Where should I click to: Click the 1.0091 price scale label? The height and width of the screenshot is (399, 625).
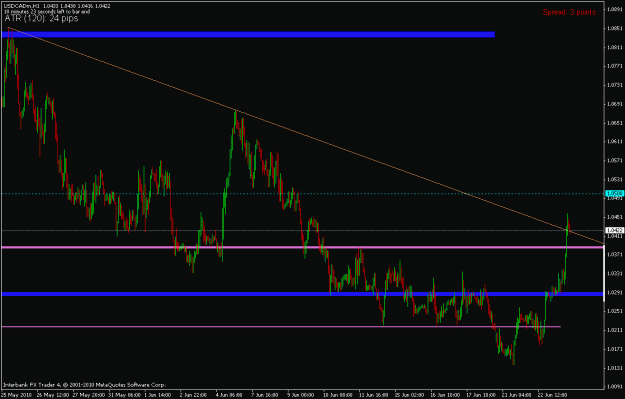pyautogui.click(x=615, y=386)
